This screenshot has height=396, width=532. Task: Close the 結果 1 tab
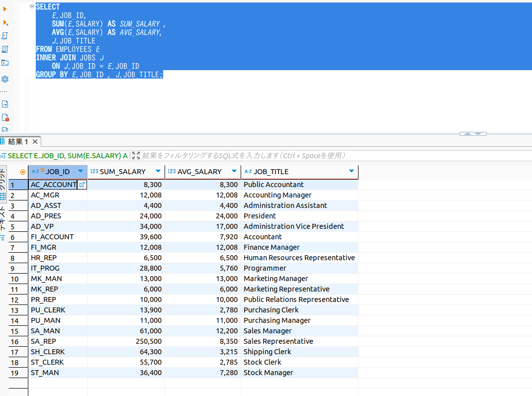(x=35, y=141)
